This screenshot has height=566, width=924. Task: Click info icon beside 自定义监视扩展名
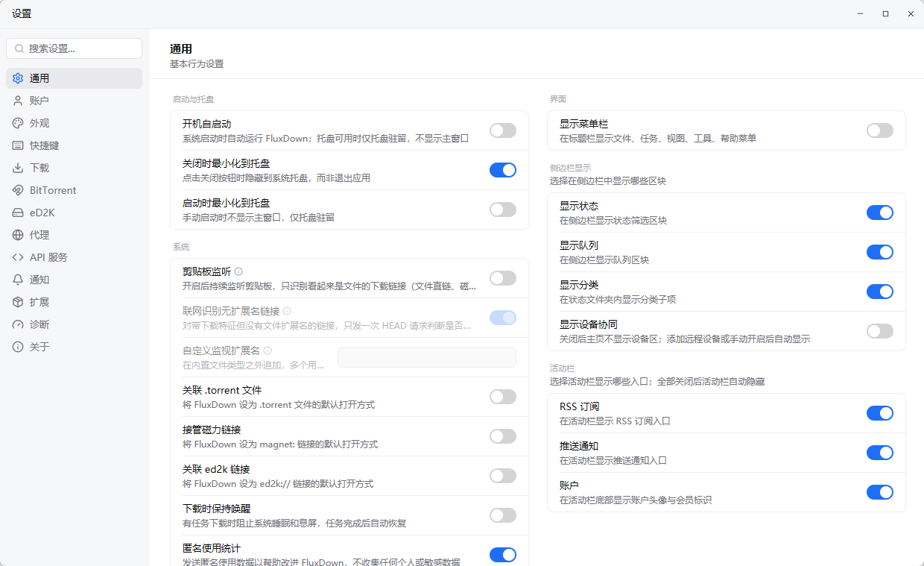[x=268, y=350]
